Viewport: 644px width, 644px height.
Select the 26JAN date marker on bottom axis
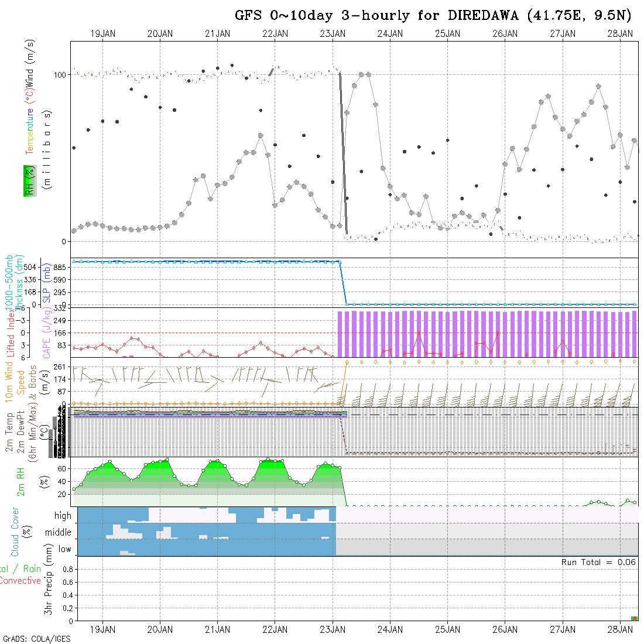(x=505, y=629)
